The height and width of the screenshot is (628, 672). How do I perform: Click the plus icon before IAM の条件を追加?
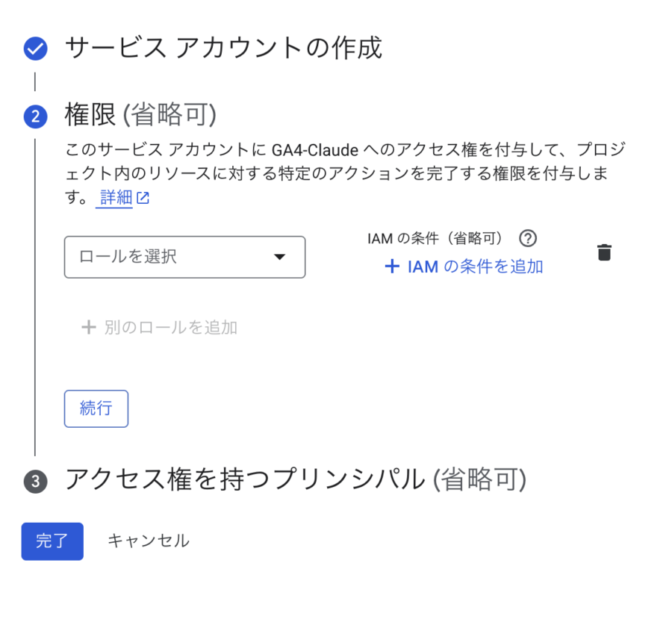point(392,267)
